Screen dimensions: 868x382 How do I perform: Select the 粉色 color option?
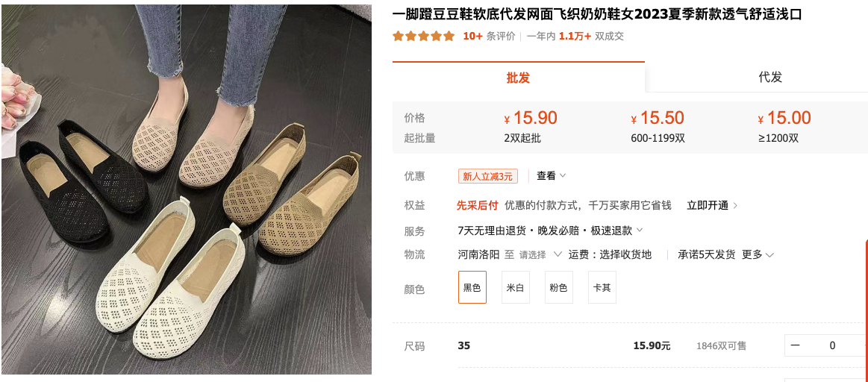click(x=558, y=287)
